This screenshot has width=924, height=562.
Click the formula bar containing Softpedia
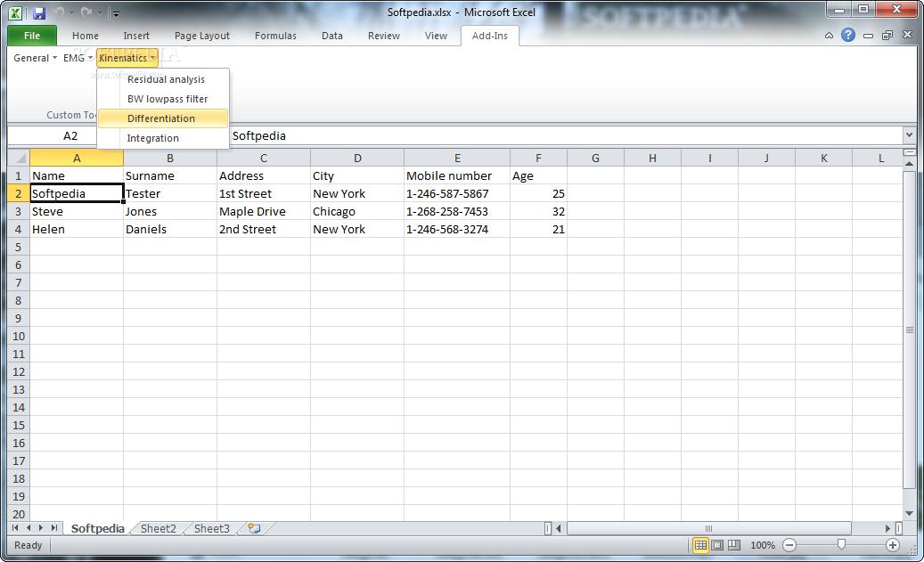pos(566,136)
